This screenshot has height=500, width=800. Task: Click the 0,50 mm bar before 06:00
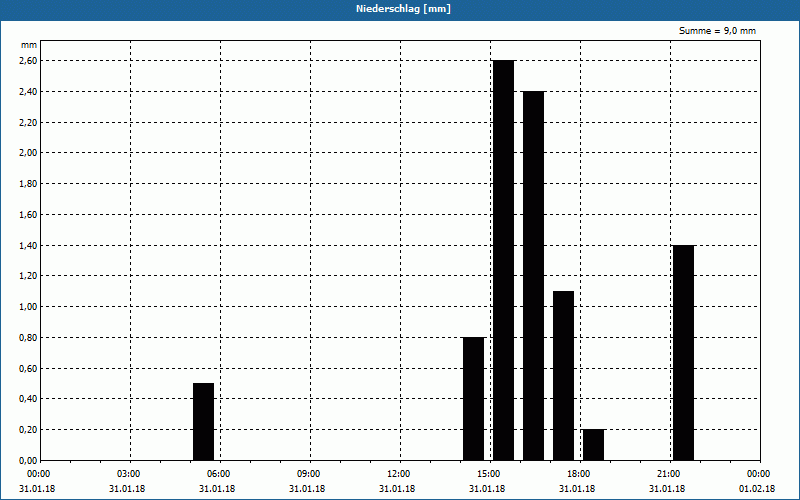click(204, 421)
